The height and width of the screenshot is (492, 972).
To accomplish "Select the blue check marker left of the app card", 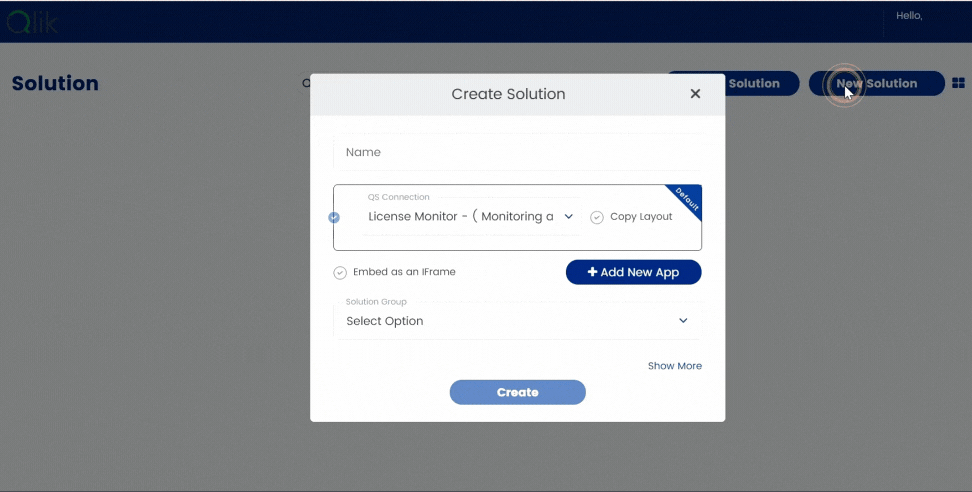I will tap(334, 217).
